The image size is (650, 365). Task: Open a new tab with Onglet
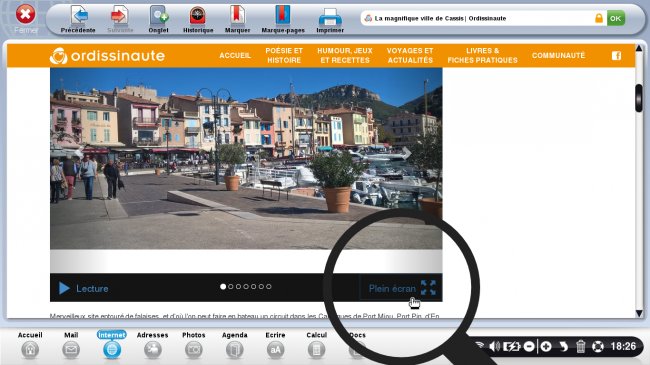coord(158,19)
